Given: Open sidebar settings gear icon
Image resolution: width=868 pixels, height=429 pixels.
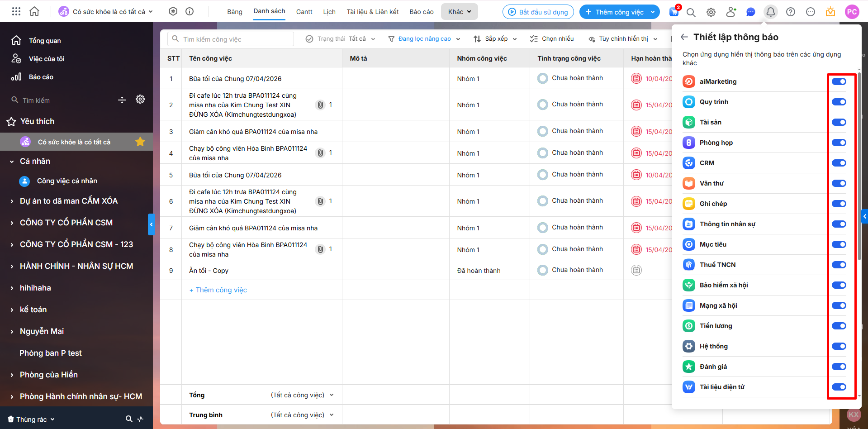Looking at the screenshot, I should click(140, 100).
